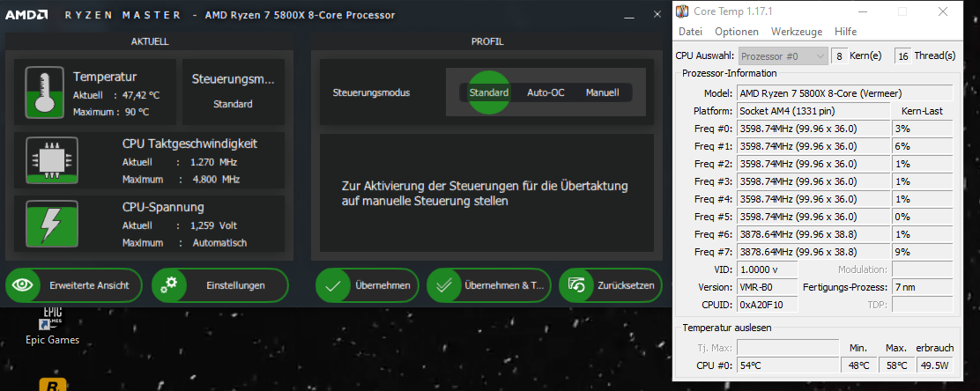Click the Erweiterte Ansicht button
Viewport: 980px width, 391px height.
(74, 285)
